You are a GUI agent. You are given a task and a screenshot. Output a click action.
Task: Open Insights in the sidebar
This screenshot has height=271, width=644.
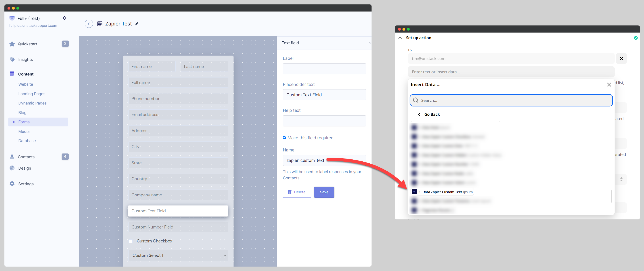click(25, 59)
